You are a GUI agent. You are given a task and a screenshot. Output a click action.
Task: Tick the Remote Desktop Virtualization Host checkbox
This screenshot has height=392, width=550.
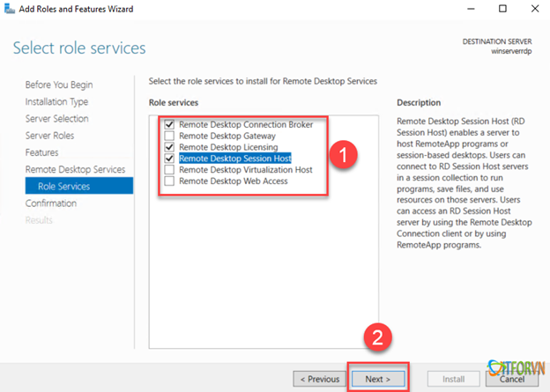tap(169, 170)
